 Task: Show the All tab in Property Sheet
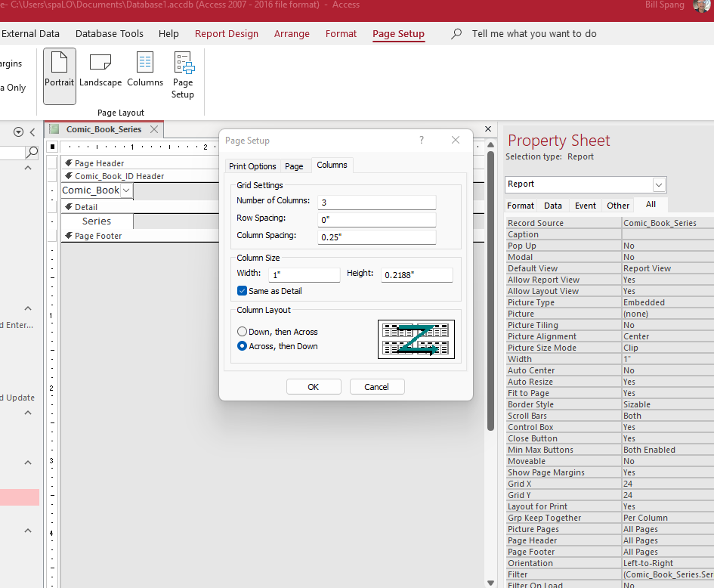click(x=651, y=205)
